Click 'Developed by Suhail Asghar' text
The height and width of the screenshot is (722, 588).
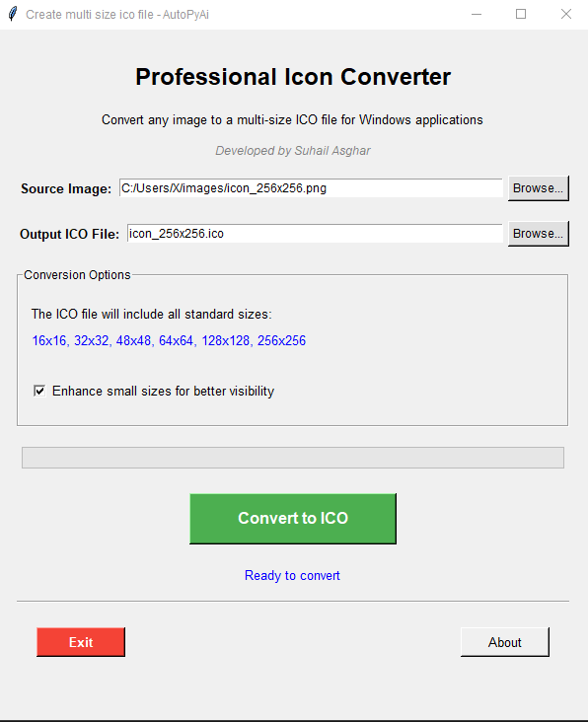[x=293, y=151]
